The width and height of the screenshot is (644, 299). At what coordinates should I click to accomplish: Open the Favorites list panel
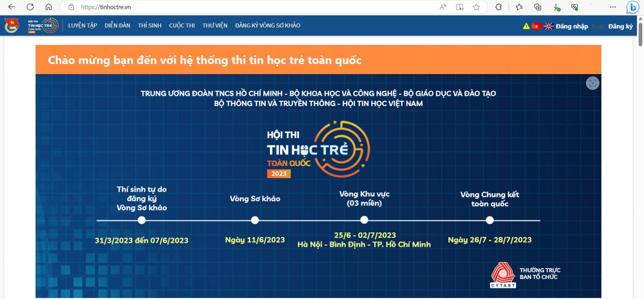pos(519,7)
